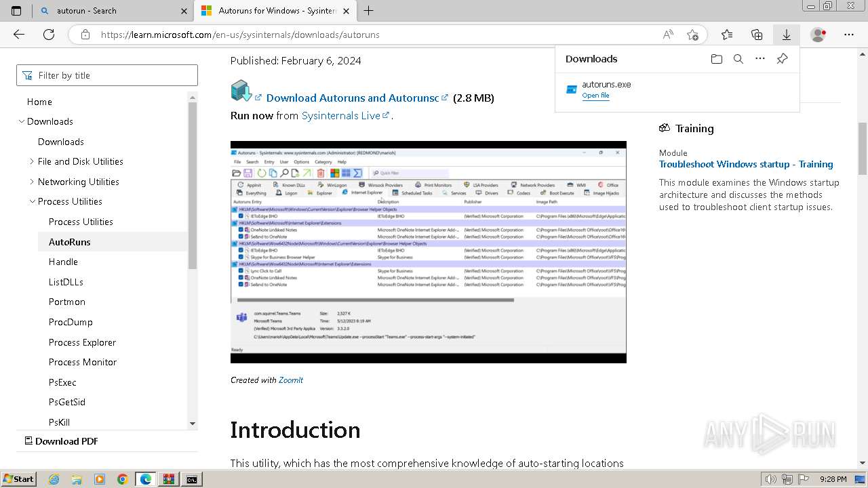Screen dimensions: 868x488
Task: Open Portmon in the sidebar
Action: [x=67, y=302]
